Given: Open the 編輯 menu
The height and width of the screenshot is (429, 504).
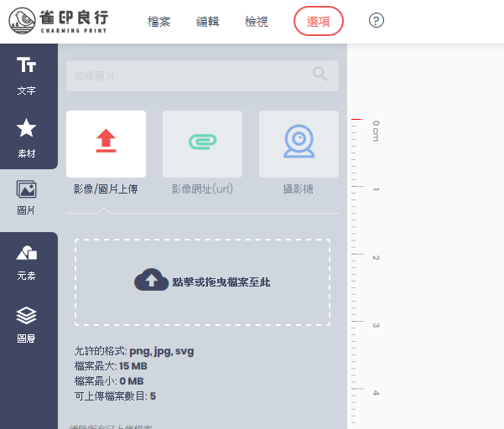Looking at the screenshot, I should (208, 22).
